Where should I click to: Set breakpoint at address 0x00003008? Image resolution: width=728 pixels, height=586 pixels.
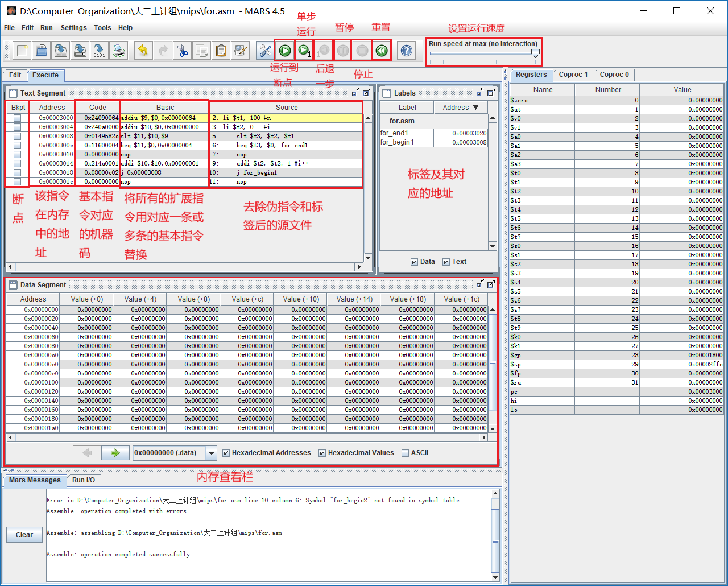tap(17, 137)
